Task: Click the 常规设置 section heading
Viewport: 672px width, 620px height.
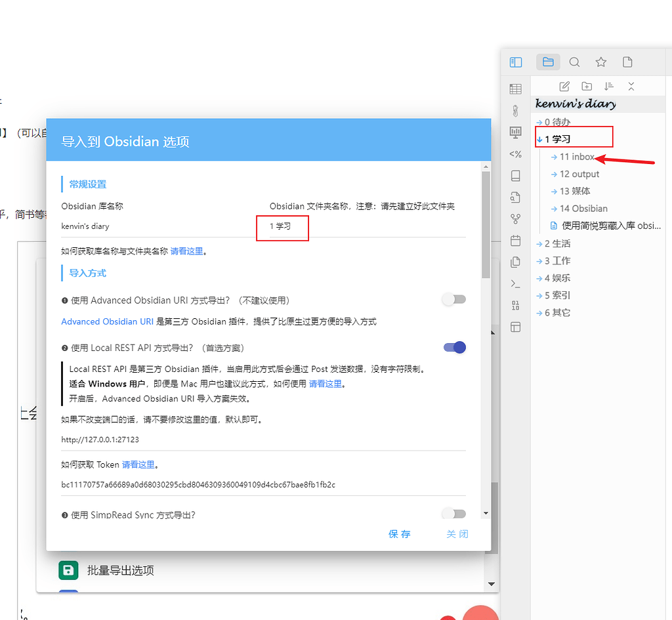Action: [87, 184]
